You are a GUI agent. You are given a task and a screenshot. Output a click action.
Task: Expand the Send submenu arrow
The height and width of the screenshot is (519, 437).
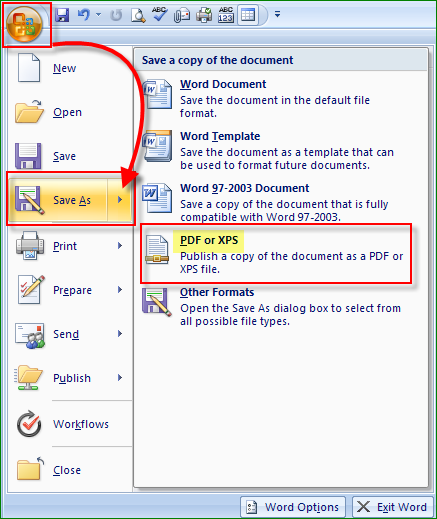click(x=120, y=334)
